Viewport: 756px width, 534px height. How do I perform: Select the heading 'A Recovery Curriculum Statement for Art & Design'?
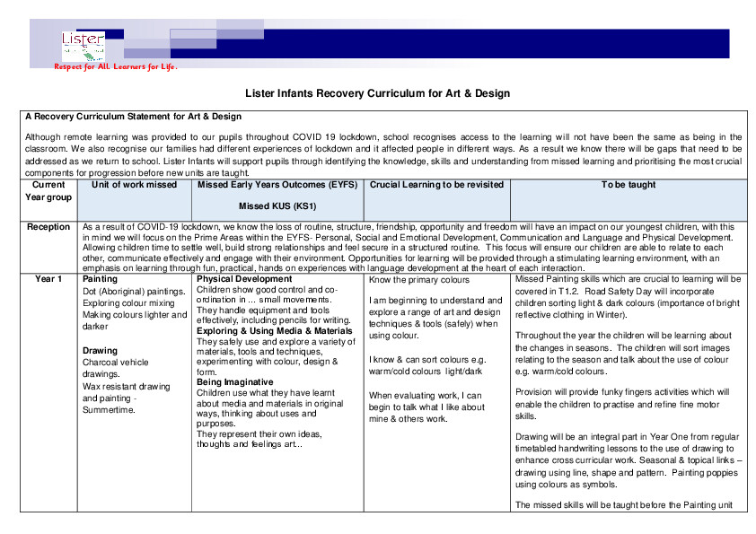pyautogui.click(x=133, y=117)
